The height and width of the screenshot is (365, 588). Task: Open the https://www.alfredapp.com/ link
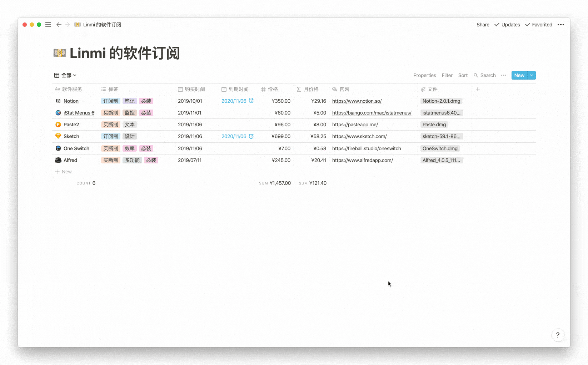tap(363, 160)
